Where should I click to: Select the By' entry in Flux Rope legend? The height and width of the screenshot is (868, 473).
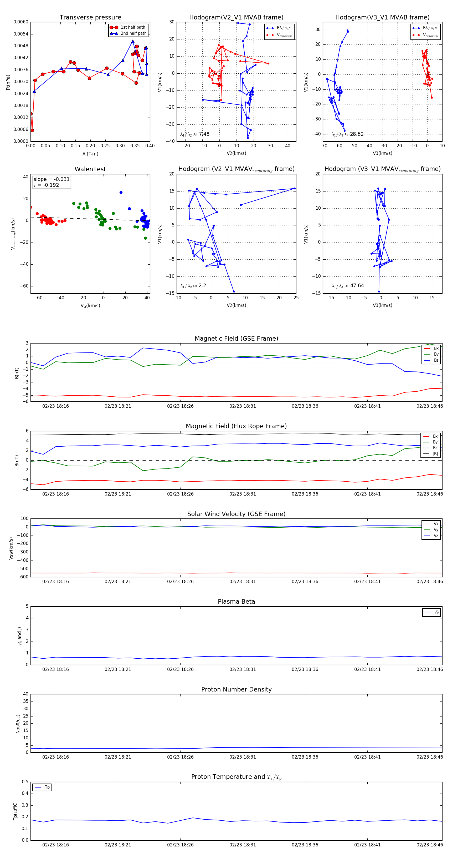pos(431,442)
